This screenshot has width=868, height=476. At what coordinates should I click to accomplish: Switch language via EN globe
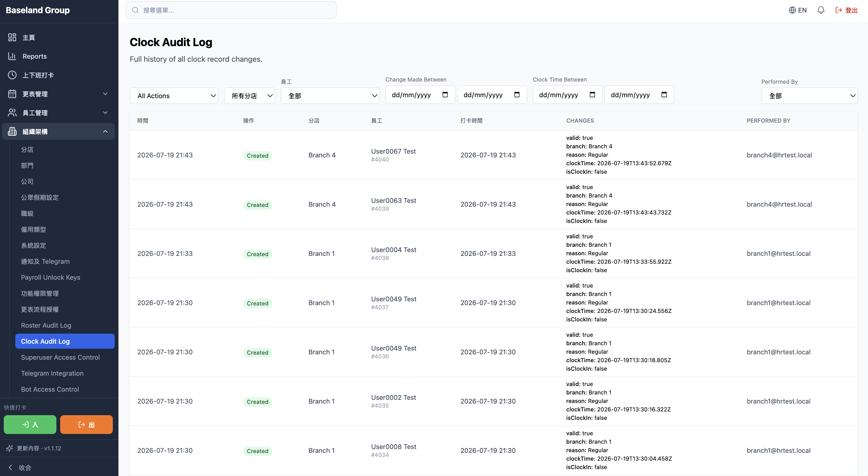coord(797,10)
